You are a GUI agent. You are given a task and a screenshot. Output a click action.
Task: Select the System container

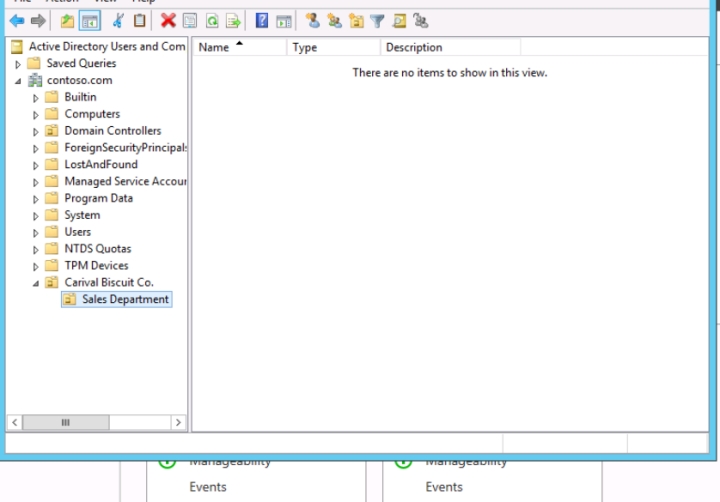tap(82, 215)
